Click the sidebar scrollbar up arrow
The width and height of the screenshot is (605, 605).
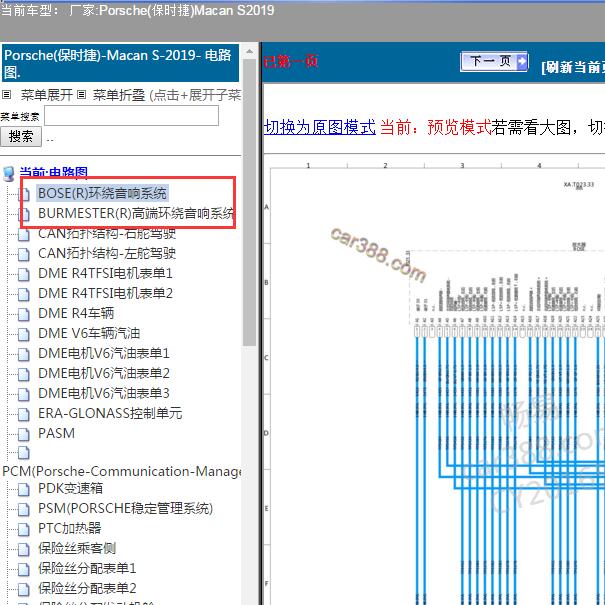pyautogui.click(x=250, y=51)
